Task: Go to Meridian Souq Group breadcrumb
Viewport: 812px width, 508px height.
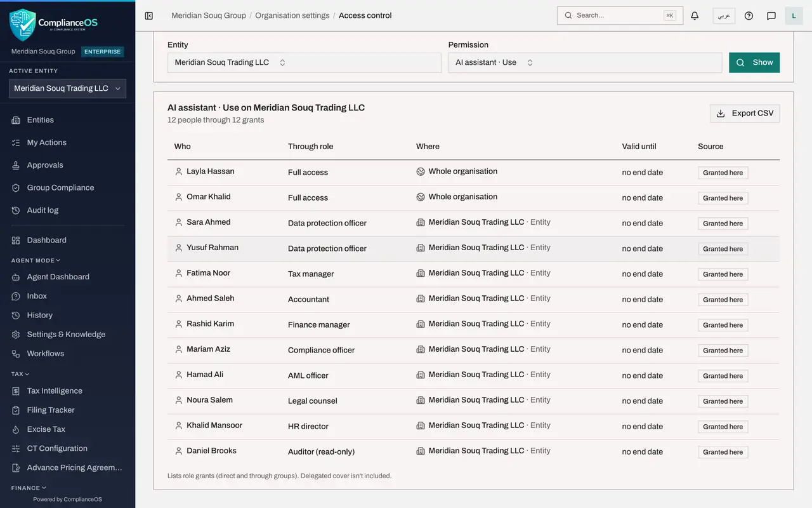Action: pyautogui.click(x=209, y=16)
